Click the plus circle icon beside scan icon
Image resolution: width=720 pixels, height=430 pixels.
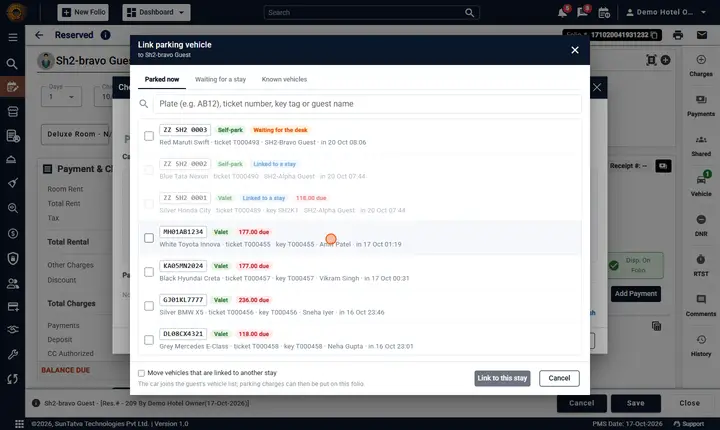pyautogui.click(x=665, y=60)
